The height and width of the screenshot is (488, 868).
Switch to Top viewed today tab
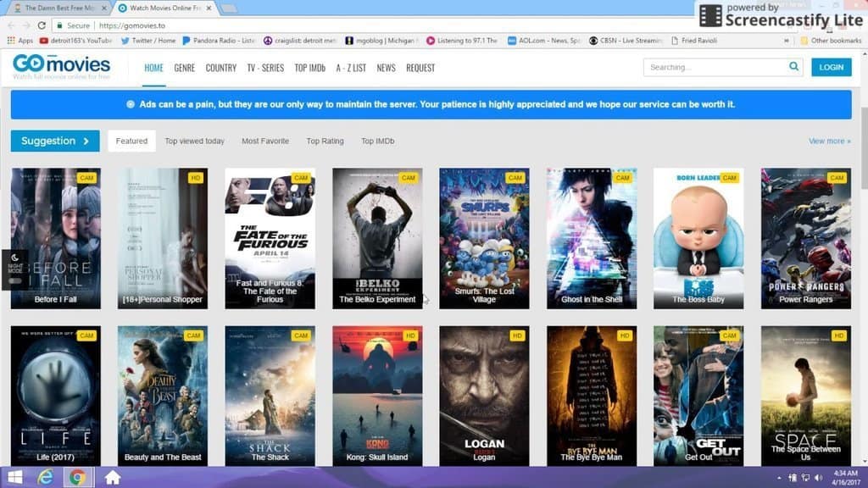(x=194, y=141)
